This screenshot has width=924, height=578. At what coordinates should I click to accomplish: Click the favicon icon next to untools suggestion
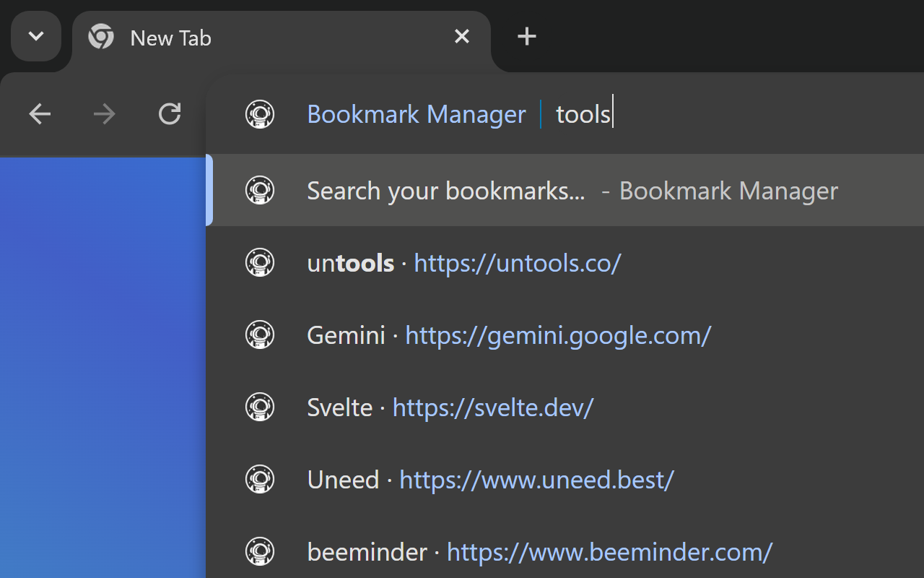point(260,262)
